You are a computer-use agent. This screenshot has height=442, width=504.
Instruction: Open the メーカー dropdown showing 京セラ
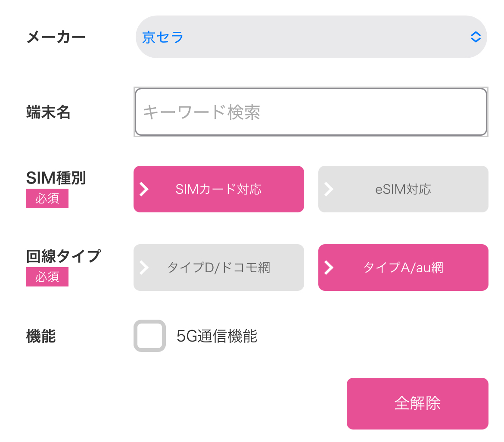click(x=302, y=37)
